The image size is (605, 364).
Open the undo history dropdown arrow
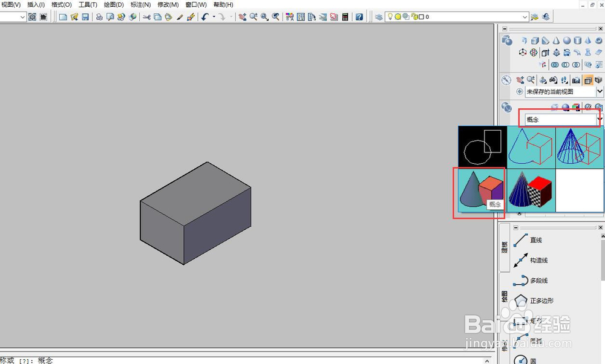coord(214,17)
